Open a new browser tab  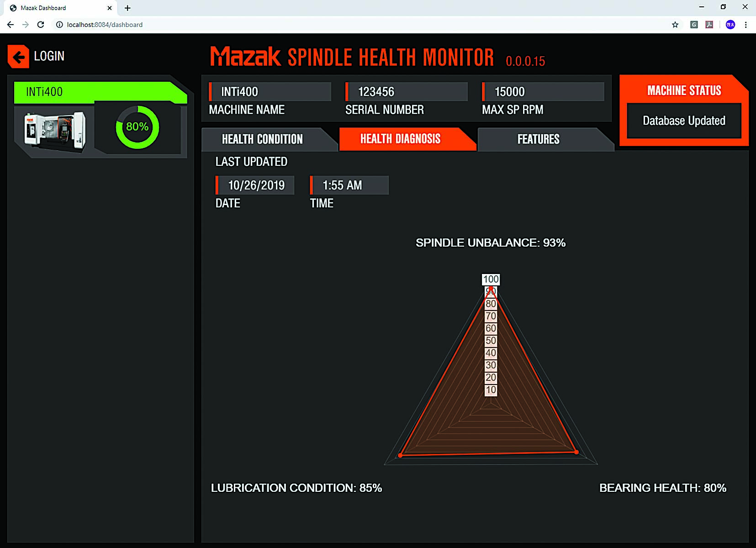127,8
